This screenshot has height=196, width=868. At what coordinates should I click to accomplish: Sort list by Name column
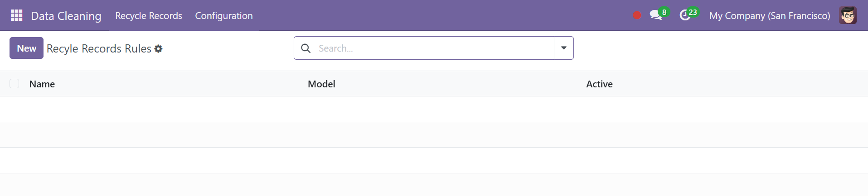pyautogui.click(x=42, y=84)
